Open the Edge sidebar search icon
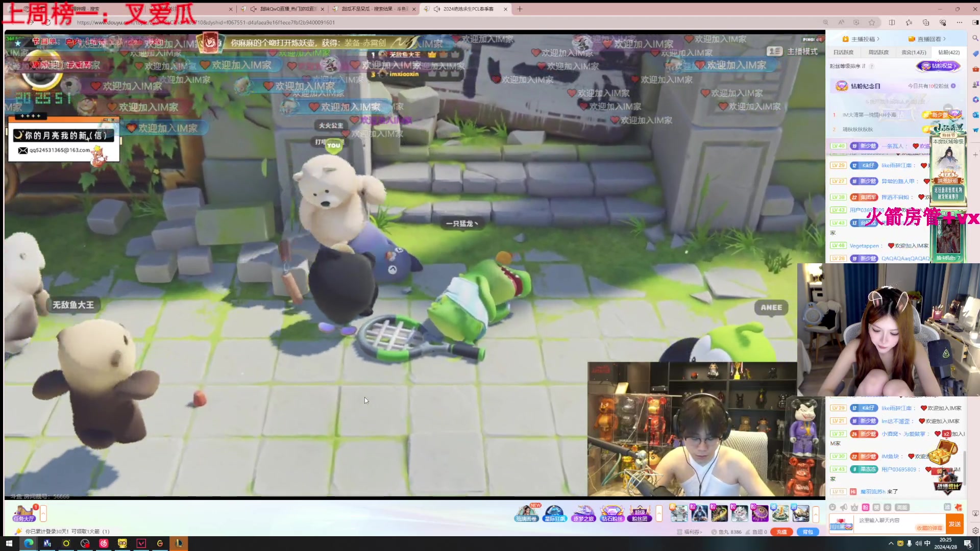The height and width of the screenshot is (551, 980). 975,38
